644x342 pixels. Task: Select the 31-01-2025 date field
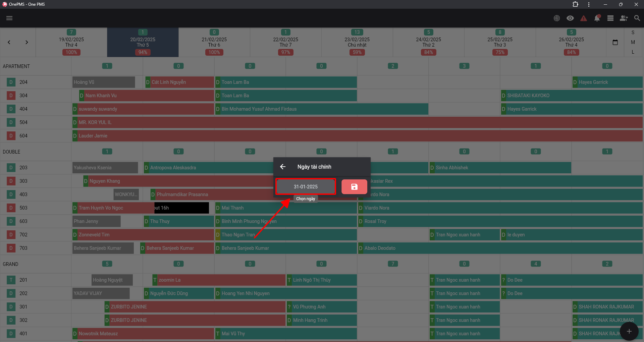pyautogui.click(x=306, y=187)
